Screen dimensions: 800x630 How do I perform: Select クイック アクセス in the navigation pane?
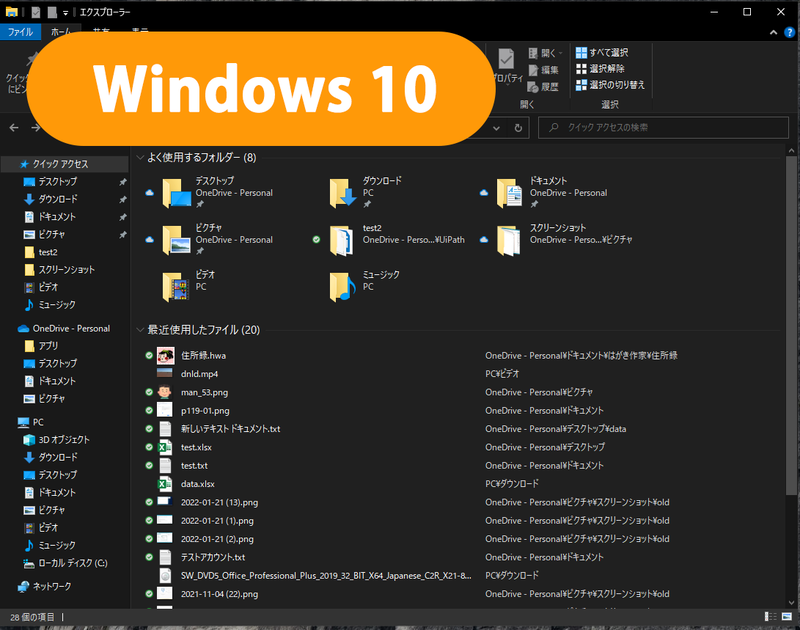[65, 164]
